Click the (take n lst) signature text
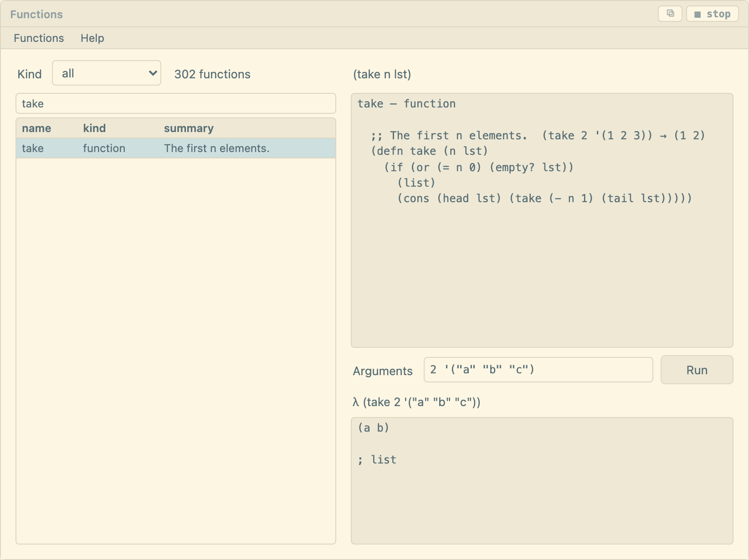 (x=382, y=74)
